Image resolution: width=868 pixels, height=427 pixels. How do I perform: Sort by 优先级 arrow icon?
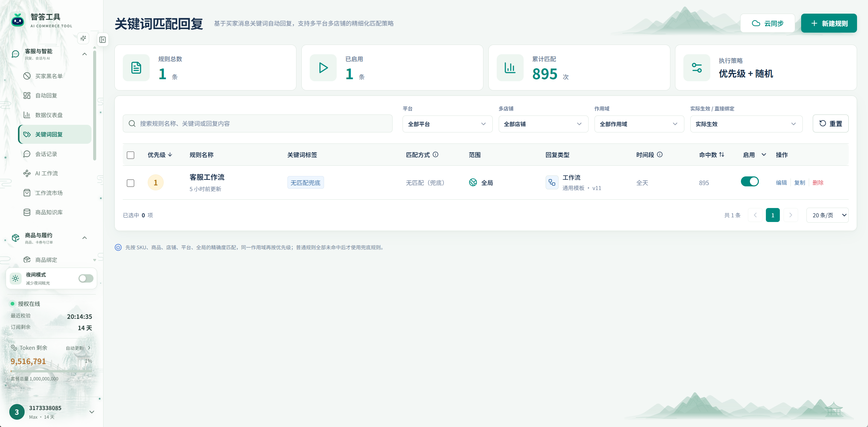(x=170, y=155)
